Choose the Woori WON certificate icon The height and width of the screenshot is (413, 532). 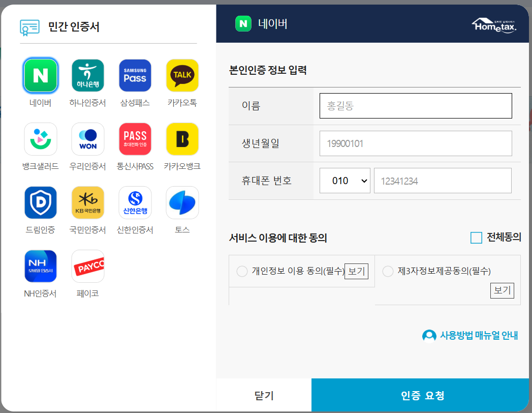[88, 139]
